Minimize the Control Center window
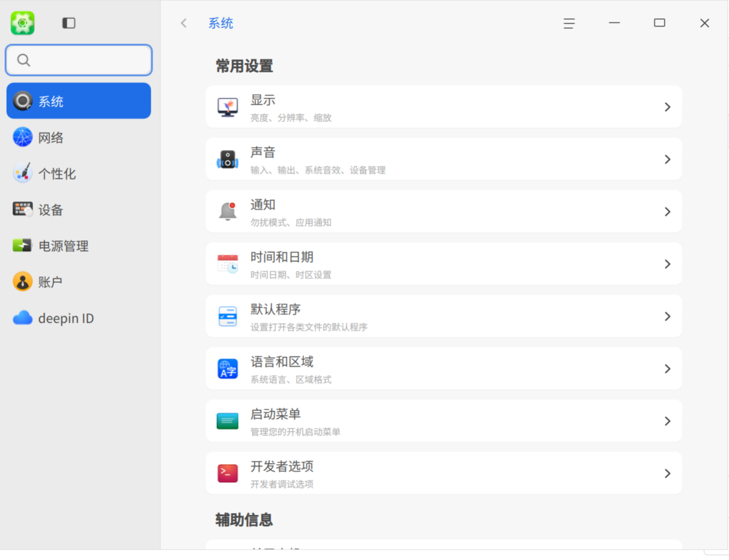This screenshot has height=560, width=729. [x=615, y=23]
